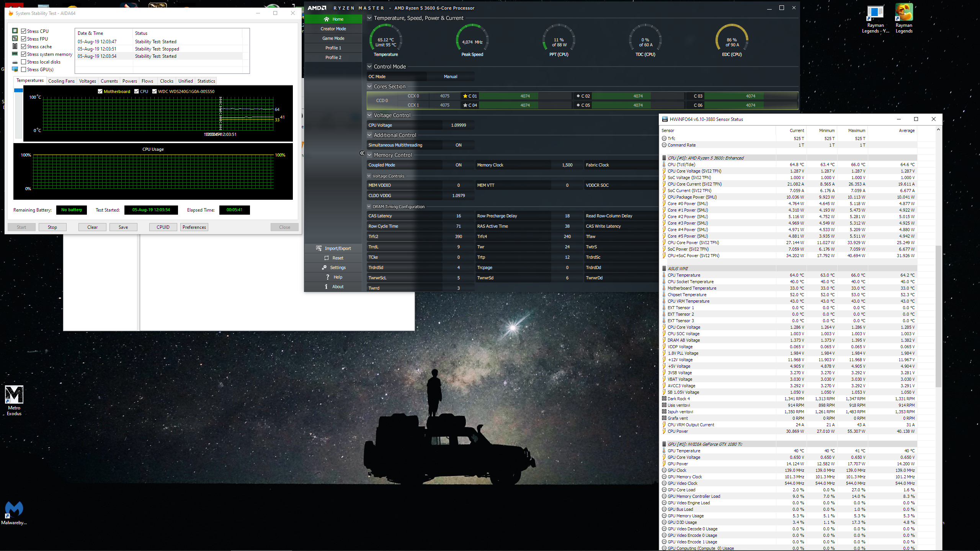Click the star icon next to core C 04
The height and width of the screenshot is (551, 980).
pyautogui.click(x=465, y=105)
